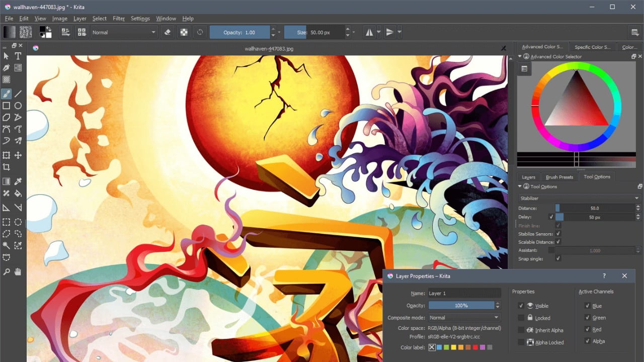Image resolution: width=644 pixels, height=362 pixels.
Task: Open the Stabilizer smoothing dropdown
Action: click(x=579, y=198)
